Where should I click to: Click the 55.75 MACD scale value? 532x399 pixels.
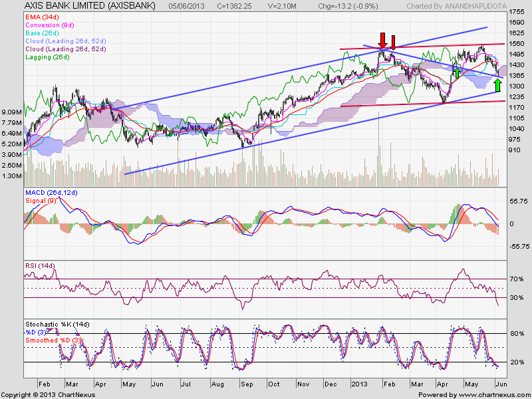[x=518, y=201]
